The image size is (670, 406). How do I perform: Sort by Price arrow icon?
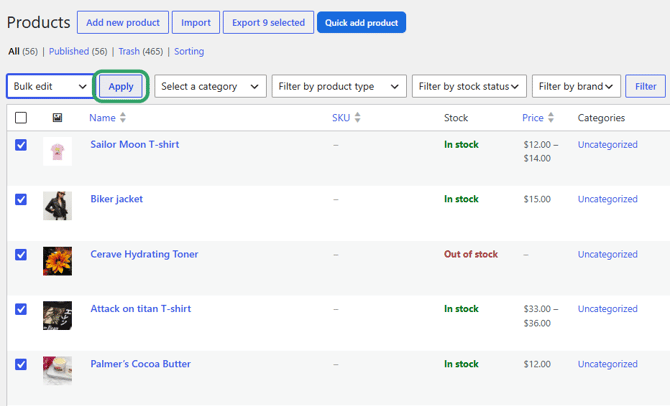[x=551, y=118]
